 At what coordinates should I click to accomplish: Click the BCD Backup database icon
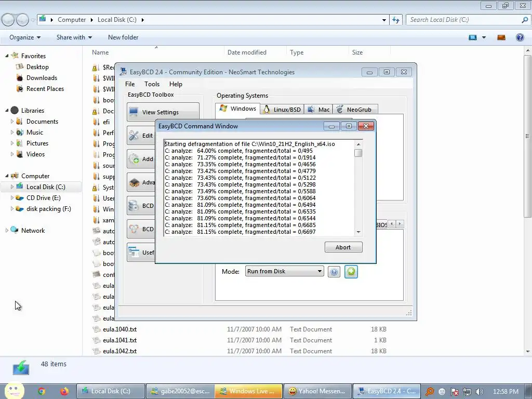point(134,206)
